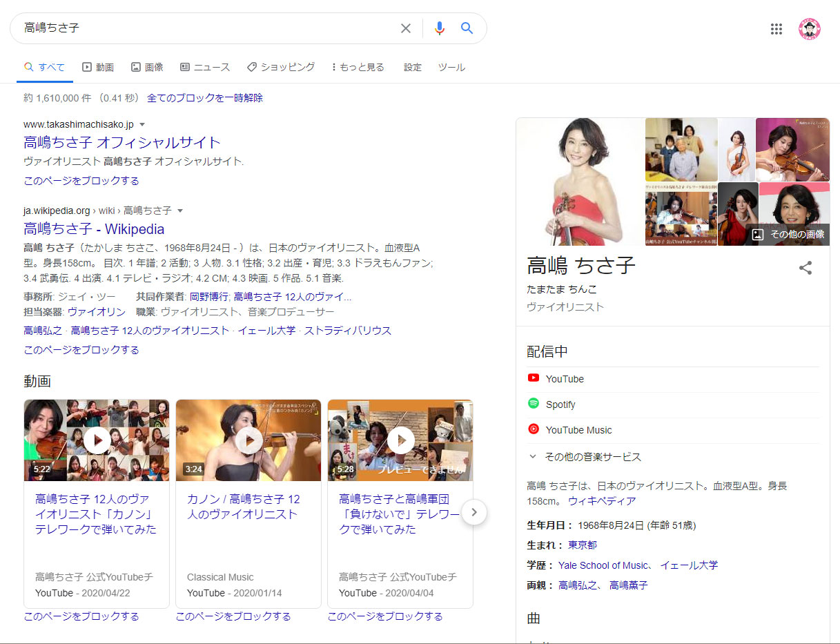Switch to the ショッピング tab
840x644 pixels.
point(281,67)
